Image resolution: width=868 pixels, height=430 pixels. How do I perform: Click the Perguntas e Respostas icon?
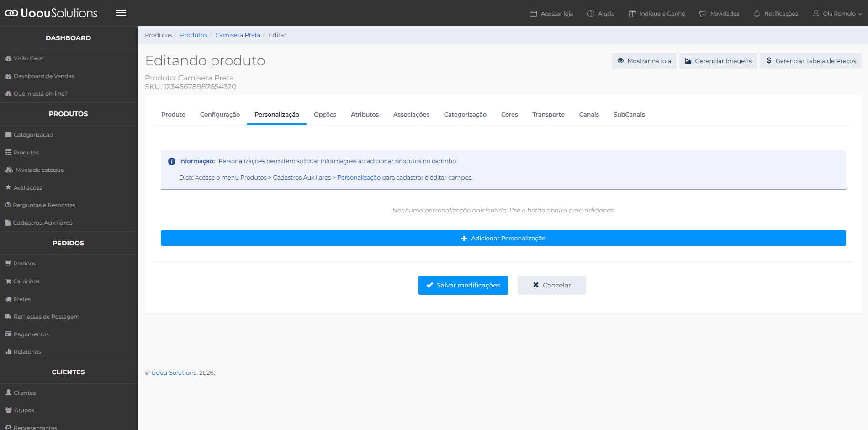point(8,205)
